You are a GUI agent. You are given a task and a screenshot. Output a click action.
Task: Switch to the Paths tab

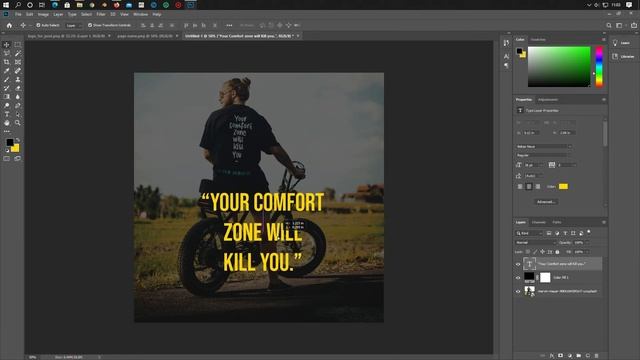[557, 222]
